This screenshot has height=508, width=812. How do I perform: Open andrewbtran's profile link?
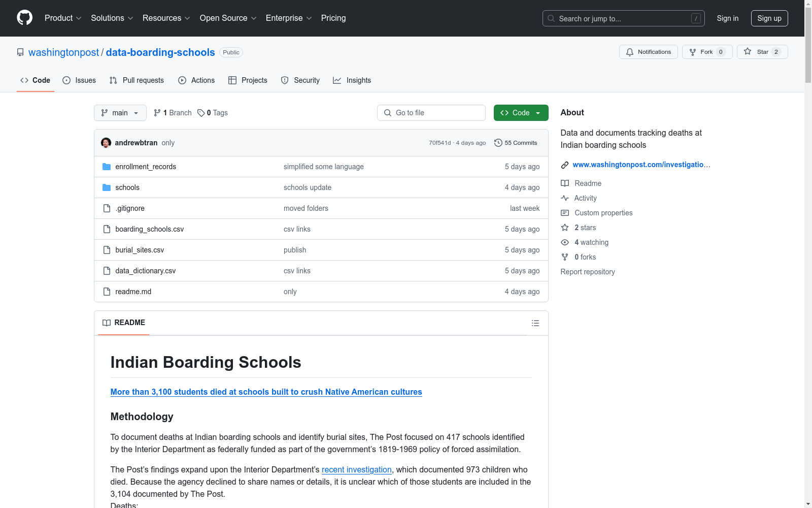click(x=136, y=143)
